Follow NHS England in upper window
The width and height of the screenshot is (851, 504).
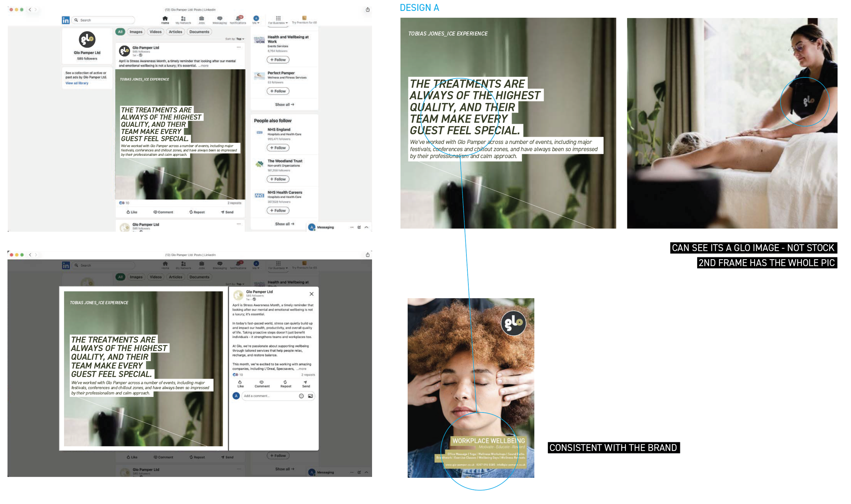(278, 148)
